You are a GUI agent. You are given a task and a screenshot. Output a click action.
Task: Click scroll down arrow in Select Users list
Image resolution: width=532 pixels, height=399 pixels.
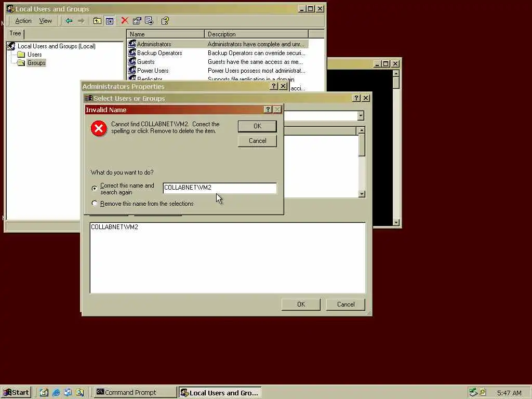click(x=362, y=194)
